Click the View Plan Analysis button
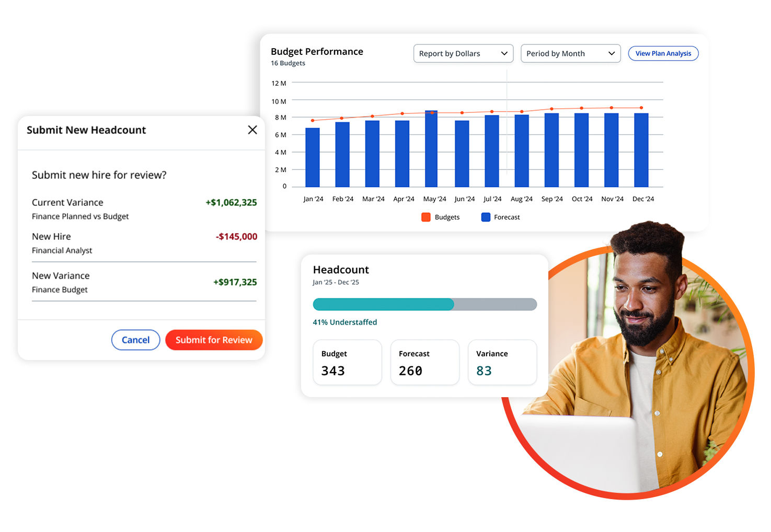The height and width of the screenshot is (532, 771). 663,53
